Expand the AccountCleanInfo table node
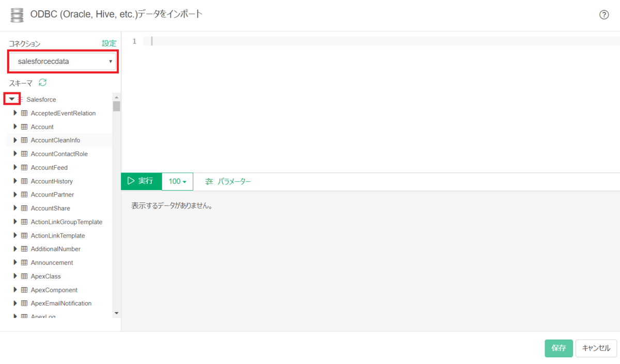The width and height of the screenshot is (620, 364). point(16,140)
